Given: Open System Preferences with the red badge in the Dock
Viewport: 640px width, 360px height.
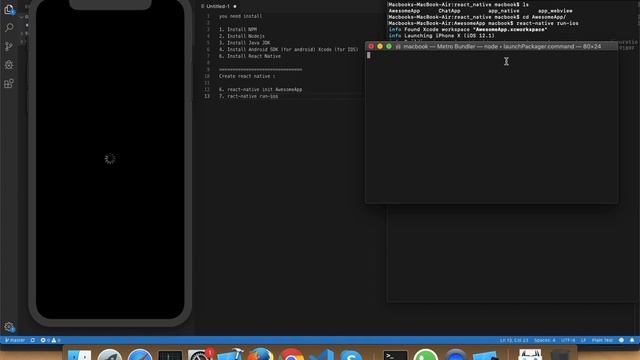Looking at the screenshot, I should point(200,354).
